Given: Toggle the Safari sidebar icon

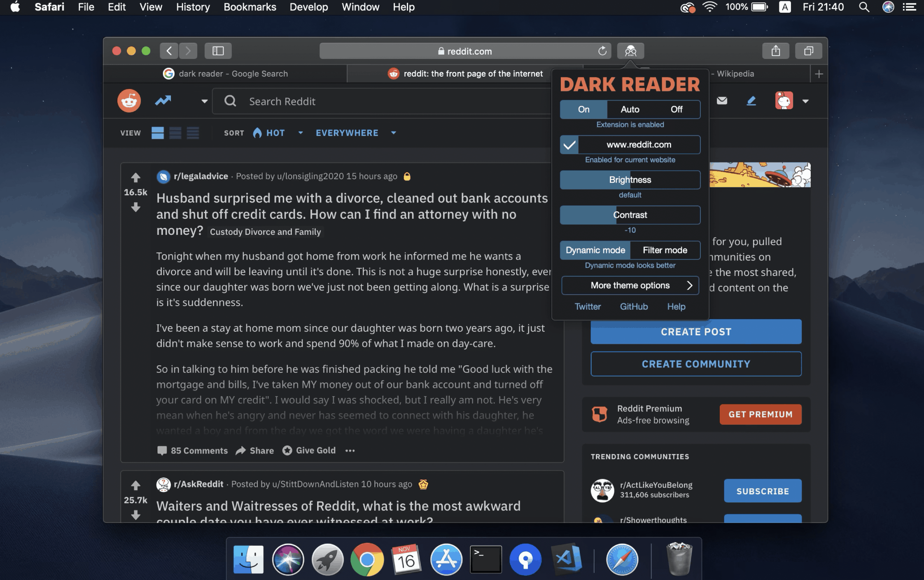Looking at the screenshot, I should point(218,51).
